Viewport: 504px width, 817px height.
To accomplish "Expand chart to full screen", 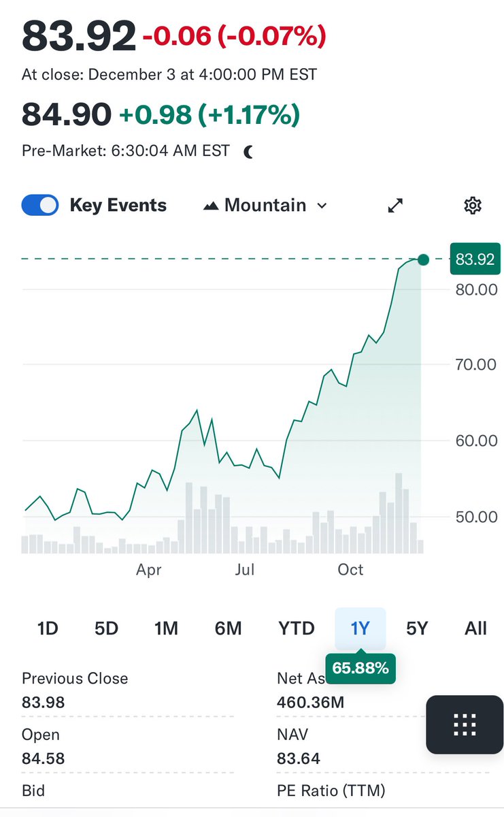I will (x=395, y=206).
